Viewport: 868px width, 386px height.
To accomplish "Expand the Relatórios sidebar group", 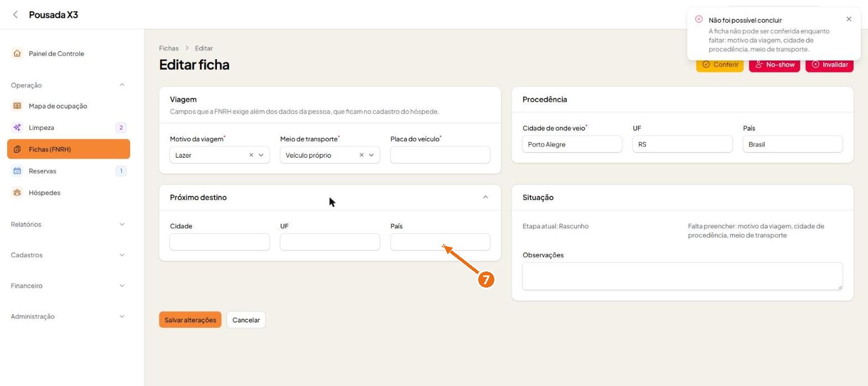I will coord(122,225).
